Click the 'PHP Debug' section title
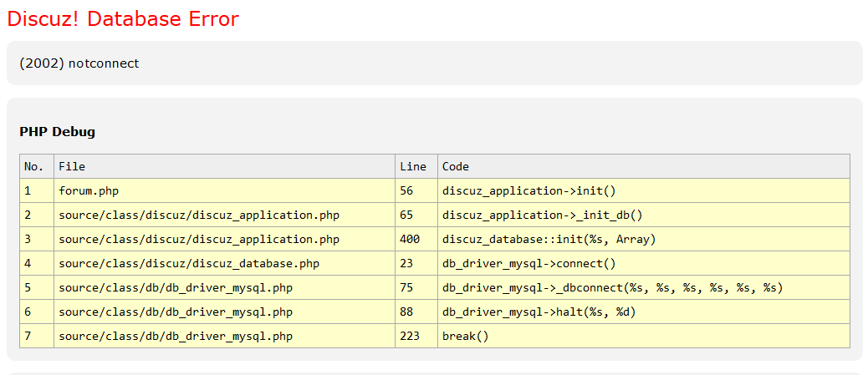Screen dimensions: 868x375 (57, 132)
